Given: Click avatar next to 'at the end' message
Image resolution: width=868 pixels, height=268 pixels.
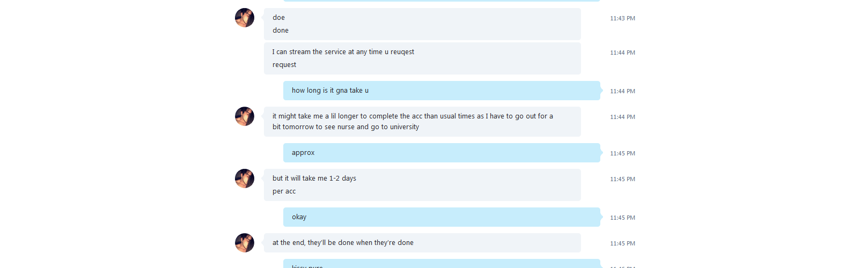Looking at the screenshot, I should click(x=245, y=243).
